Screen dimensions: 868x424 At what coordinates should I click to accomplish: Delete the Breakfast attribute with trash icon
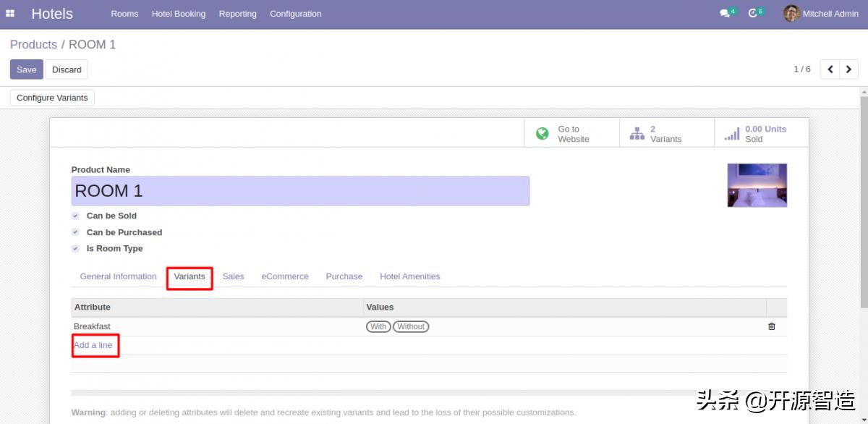(x=771, y=326)
